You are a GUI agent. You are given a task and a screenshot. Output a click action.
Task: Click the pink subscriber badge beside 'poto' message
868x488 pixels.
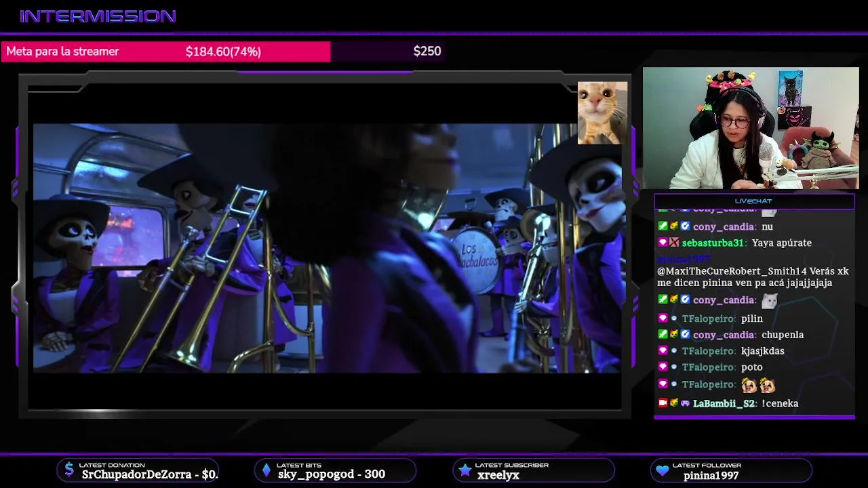coord(663,367)
